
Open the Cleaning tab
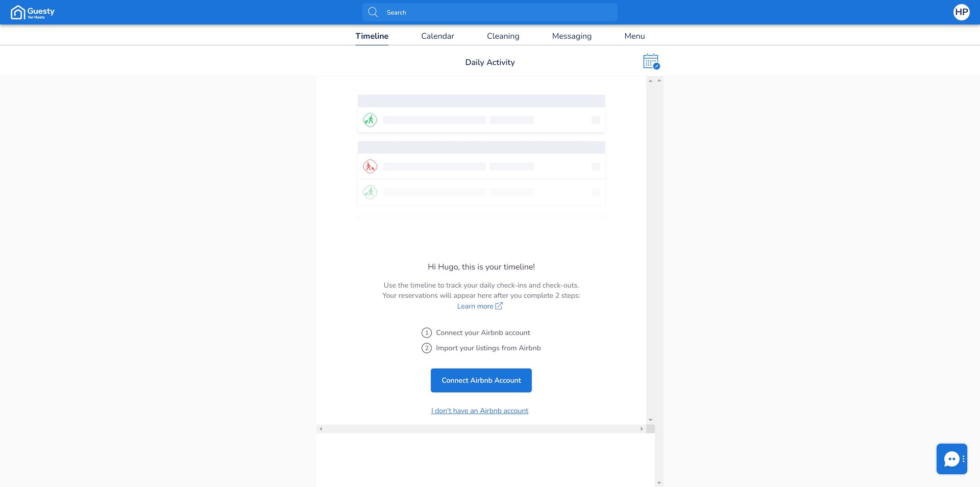503,36
